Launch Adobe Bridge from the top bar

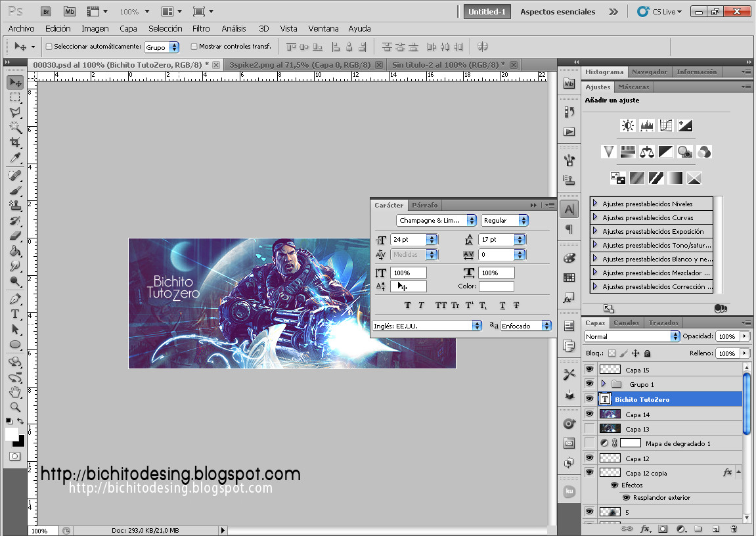[46, 12]
